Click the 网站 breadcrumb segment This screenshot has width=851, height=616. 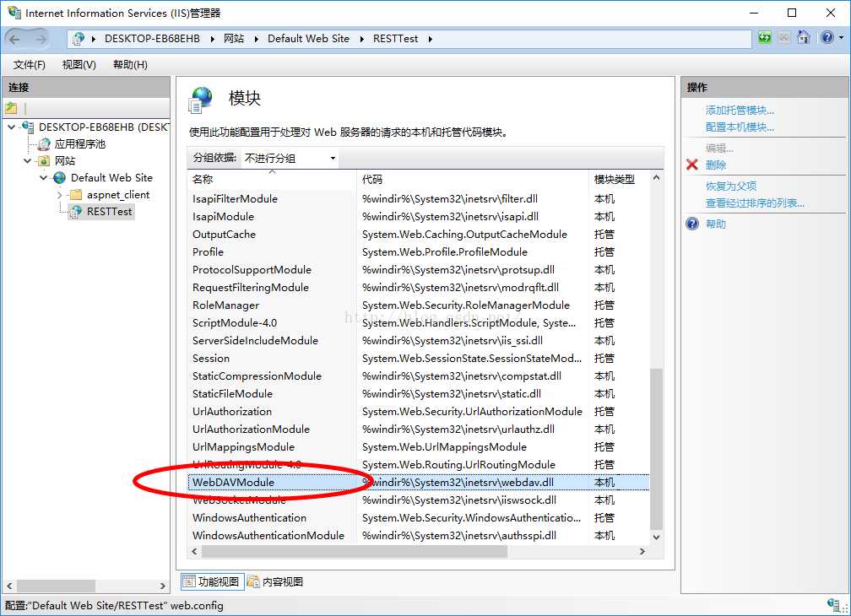[234, 39]
